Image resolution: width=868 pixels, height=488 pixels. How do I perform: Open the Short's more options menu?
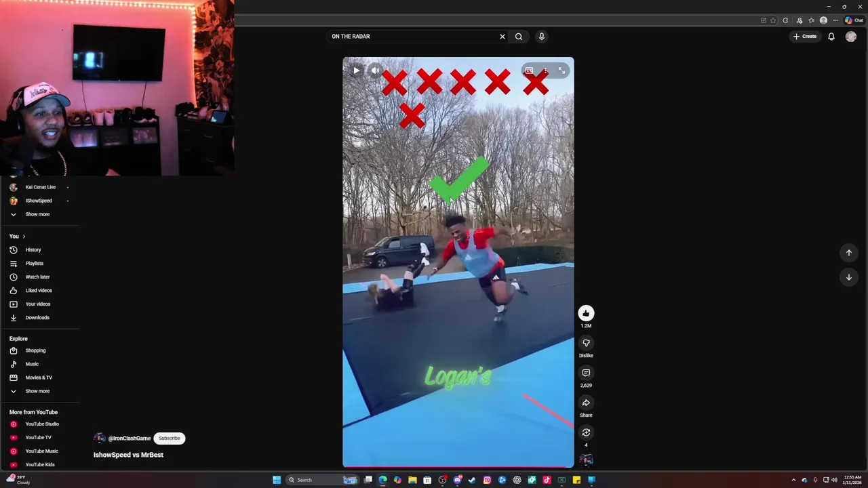[x=545, y=70]
